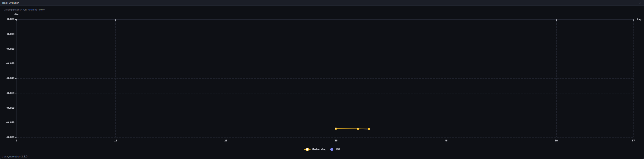Select the middle median data point
The image size is (644, 159).
point(358,129)
